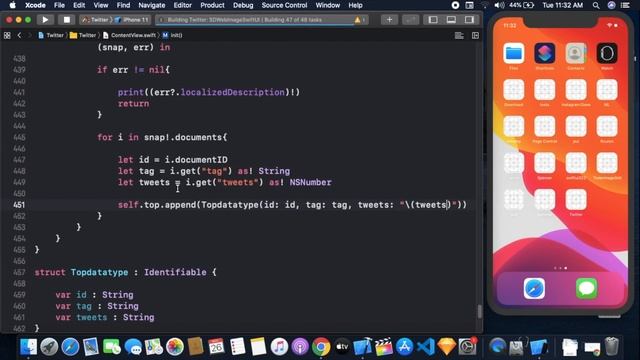Click the NSNumber type on line 449

point(310,182)
